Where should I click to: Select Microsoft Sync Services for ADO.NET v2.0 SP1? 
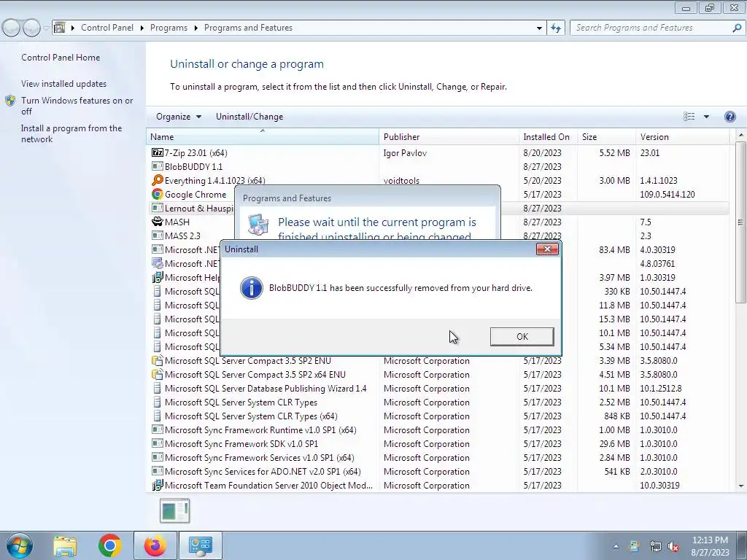tap(263, 471)
